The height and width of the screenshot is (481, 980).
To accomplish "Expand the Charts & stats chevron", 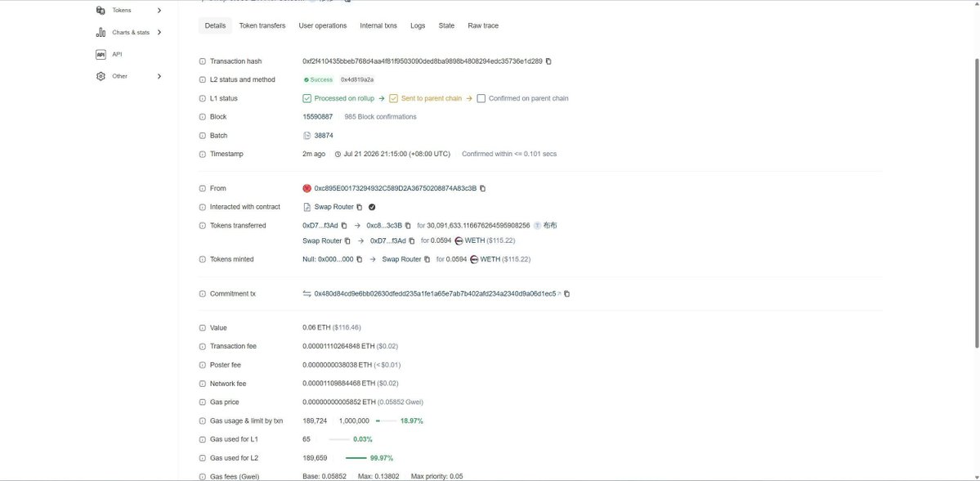I will (159, 32).
